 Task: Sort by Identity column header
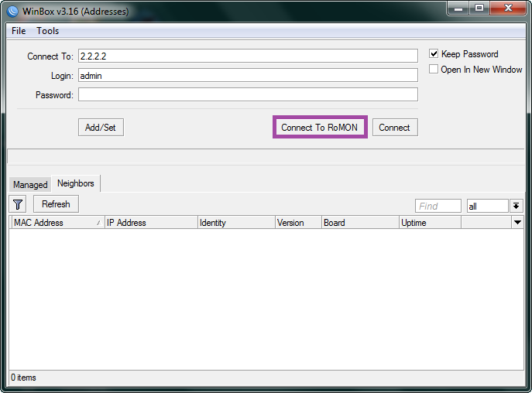[236, 223]
